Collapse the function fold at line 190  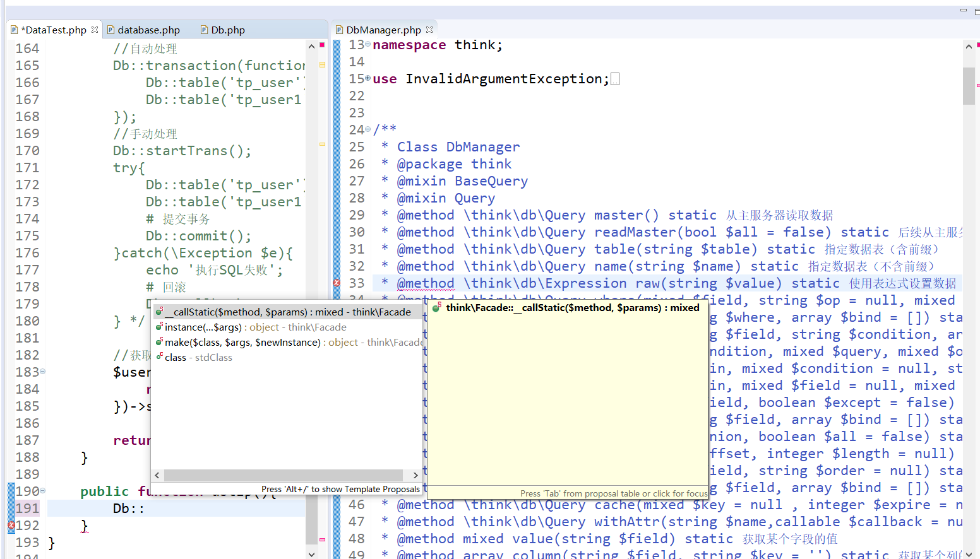pos(43,491)
